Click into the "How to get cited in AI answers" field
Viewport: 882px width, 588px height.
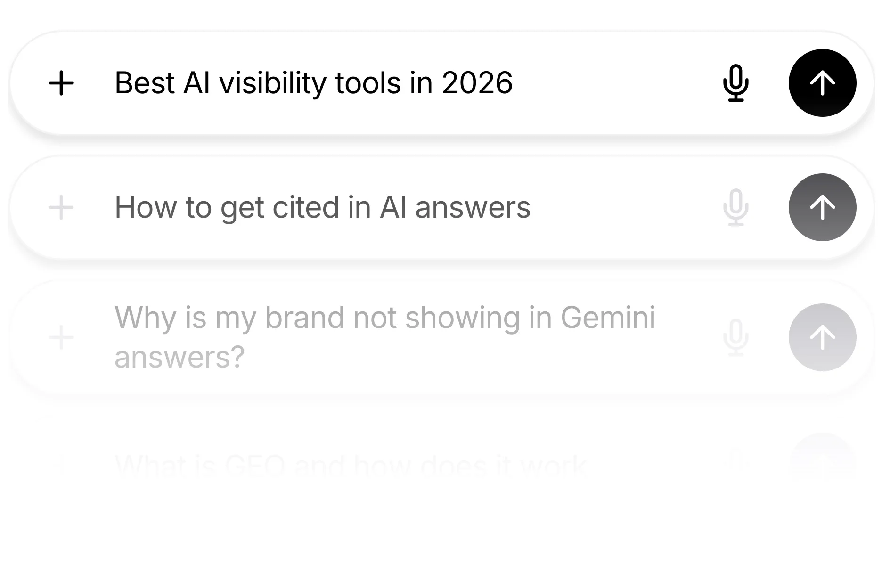(322, 207)
